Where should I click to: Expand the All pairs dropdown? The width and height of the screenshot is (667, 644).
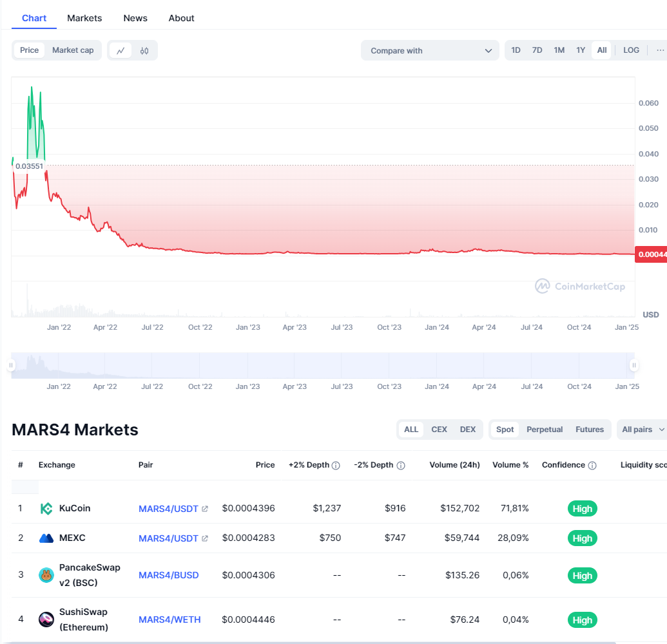point(643,430)
